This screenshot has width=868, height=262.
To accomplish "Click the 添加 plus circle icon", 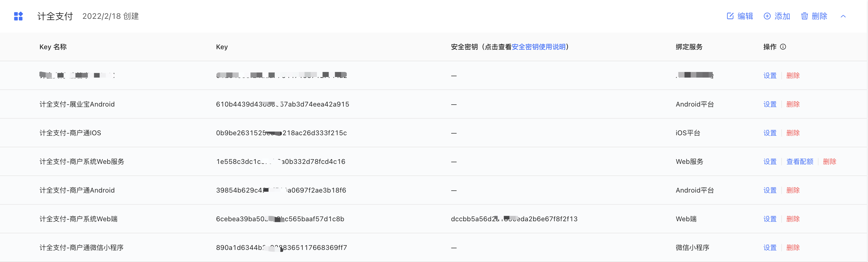I will click(767, 16).
